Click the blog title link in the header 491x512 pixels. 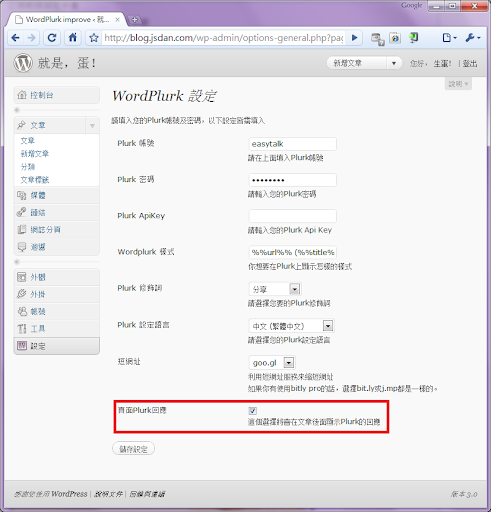(x=67, y=63)
